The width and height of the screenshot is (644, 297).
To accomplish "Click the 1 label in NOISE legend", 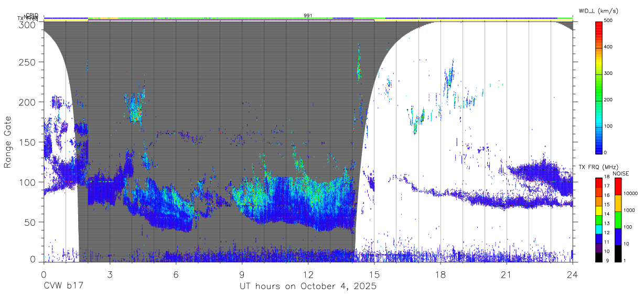I will [624, 260].
